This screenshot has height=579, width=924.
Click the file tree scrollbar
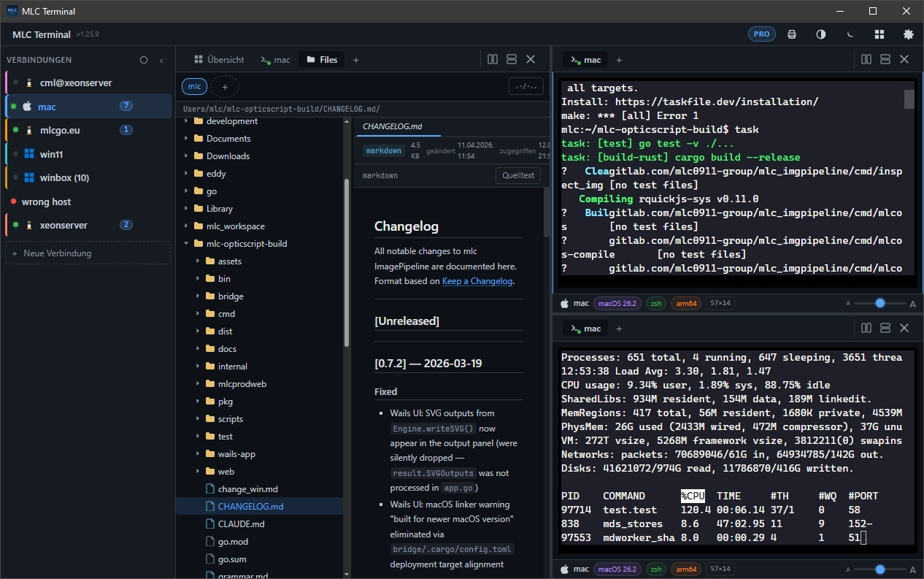(x=347, y=263)
